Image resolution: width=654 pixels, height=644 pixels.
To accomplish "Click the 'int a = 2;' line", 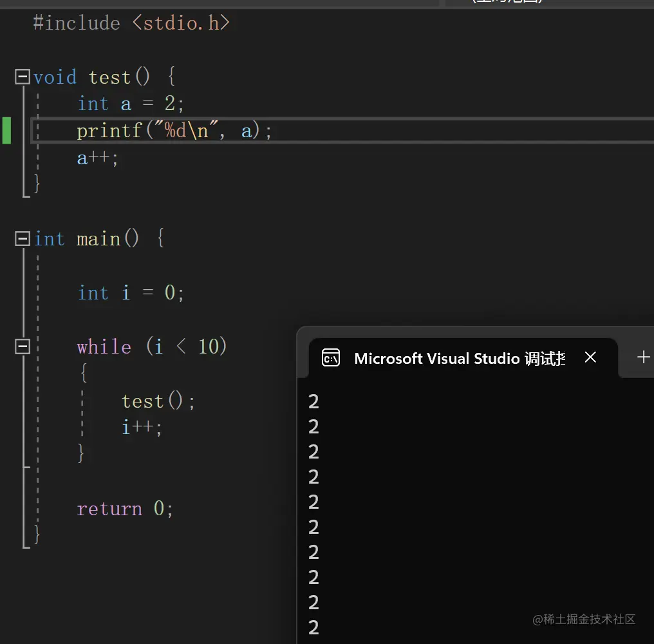I will pyautogui.click(x=131, y=104).
